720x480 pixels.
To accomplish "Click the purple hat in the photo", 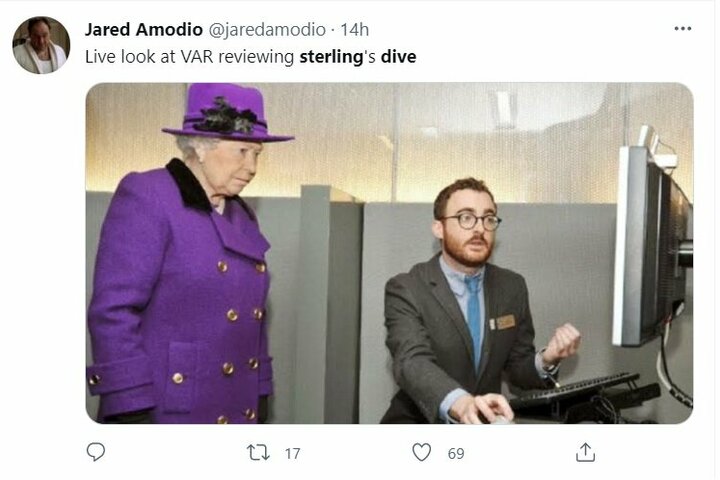I will pyautogui.click(x=227, y=113).
